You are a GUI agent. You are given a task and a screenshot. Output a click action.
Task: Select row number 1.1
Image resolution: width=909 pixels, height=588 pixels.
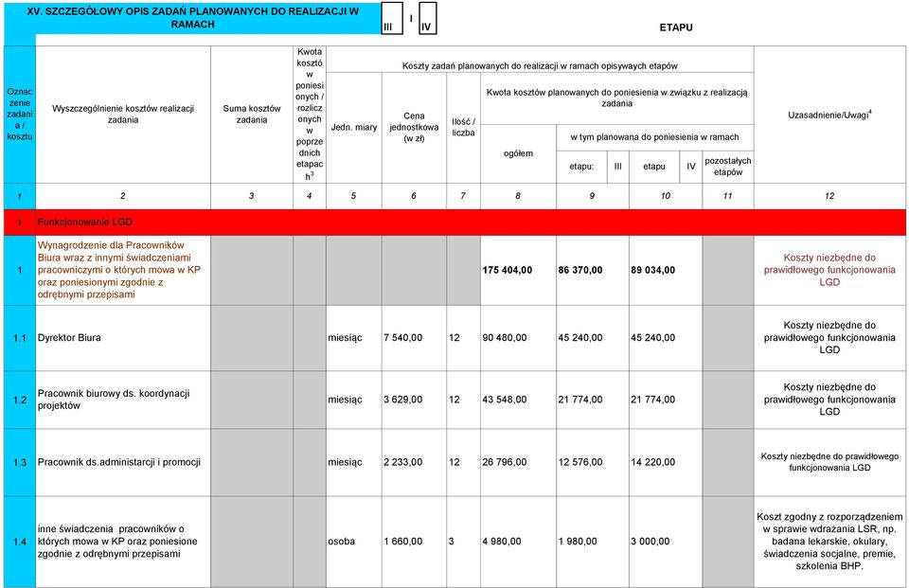(x=20, y=338)
